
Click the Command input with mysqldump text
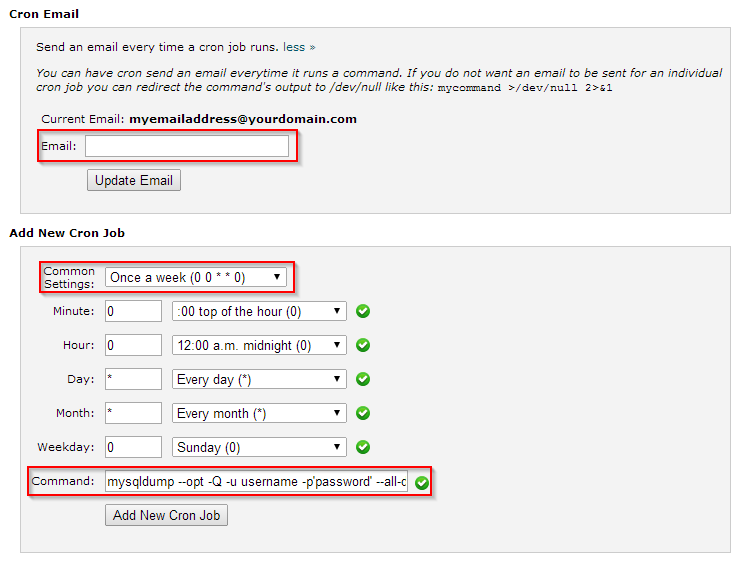(x=256, y=481)
